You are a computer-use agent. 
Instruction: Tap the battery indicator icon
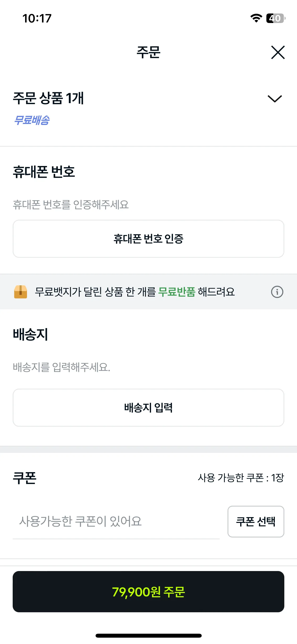[276, 18]
